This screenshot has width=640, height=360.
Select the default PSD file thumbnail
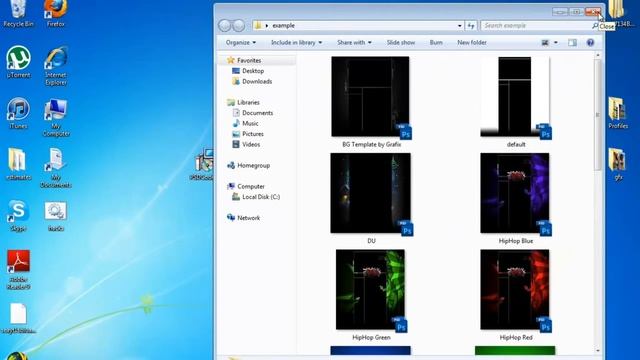pyautogui.click(x=515, y=97)
